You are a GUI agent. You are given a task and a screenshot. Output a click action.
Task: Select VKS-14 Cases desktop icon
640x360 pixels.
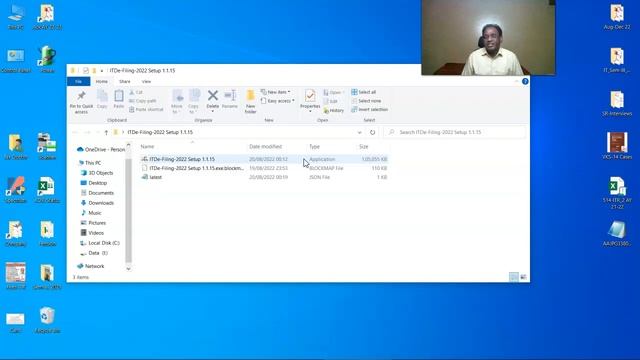point(617,146)
